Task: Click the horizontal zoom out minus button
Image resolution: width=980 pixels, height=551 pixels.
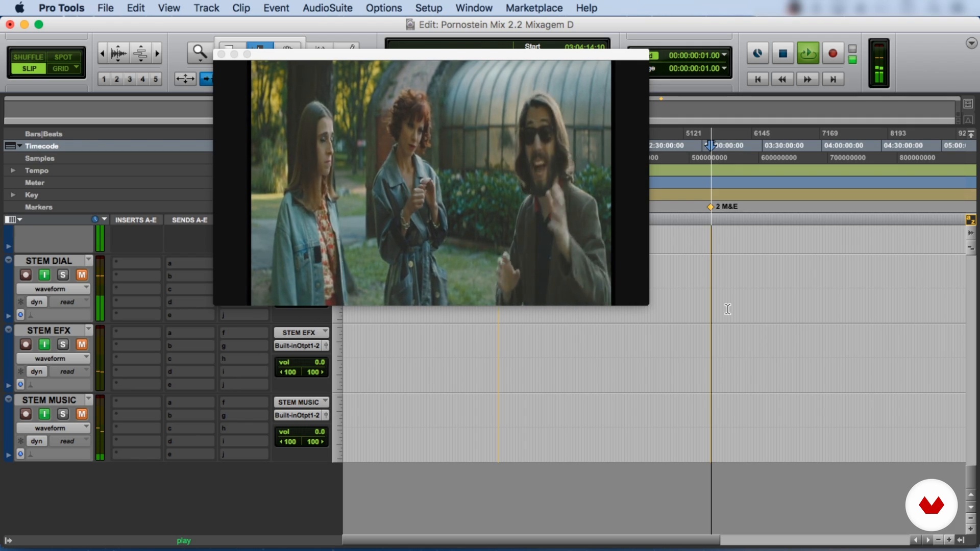Action: click(938, 540)
